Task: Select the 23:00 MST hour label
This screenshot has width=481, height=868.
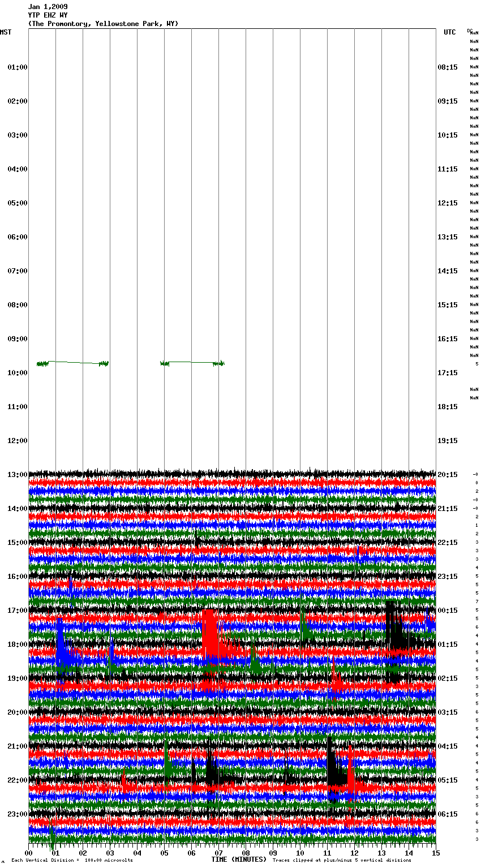Action: (17, 814)
